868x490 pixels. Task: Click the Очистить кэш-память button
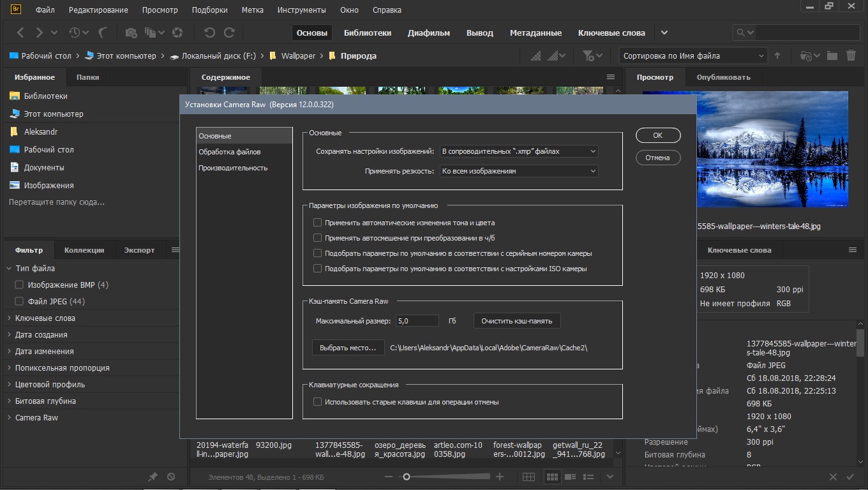[x=517, y=321]
